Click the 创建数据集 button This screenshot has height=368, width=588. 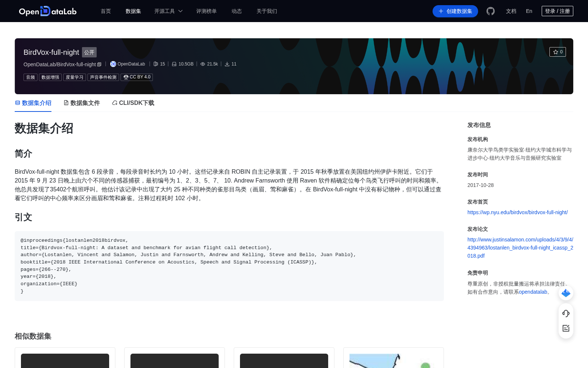pyautogui.click(x=455, y=11)
